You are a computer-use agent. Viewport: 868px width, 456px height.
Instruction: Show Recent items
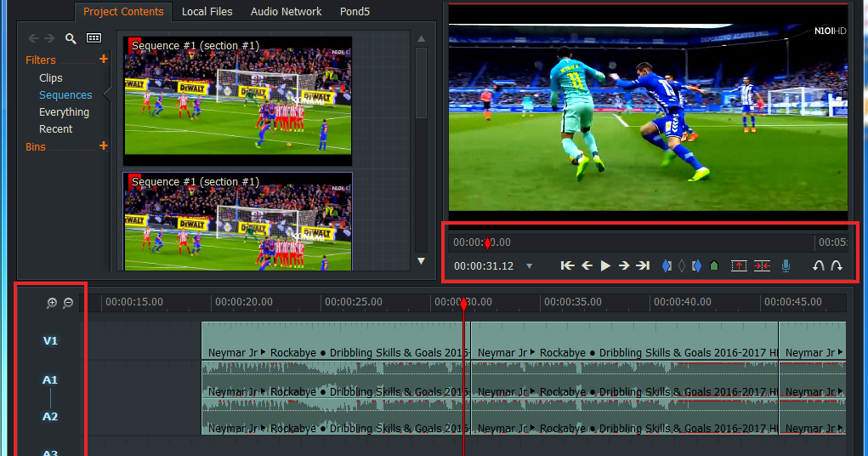point(55,129)
